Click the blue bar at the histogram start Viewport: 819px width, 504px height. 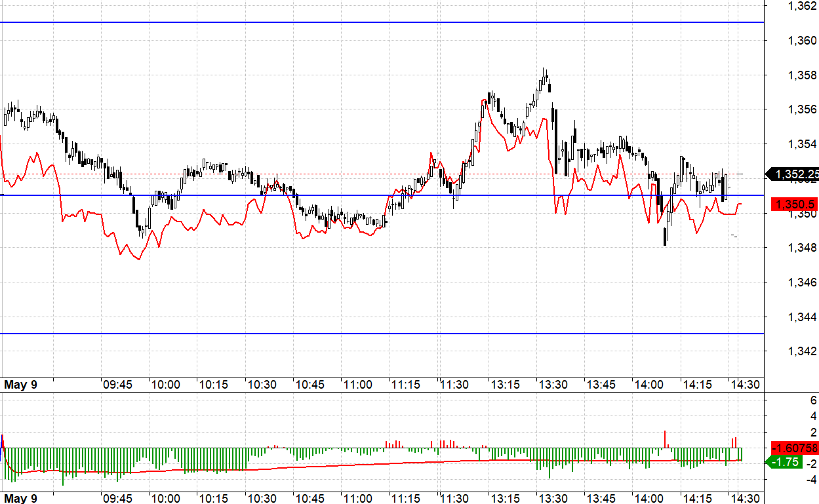[x=3, y=440]
